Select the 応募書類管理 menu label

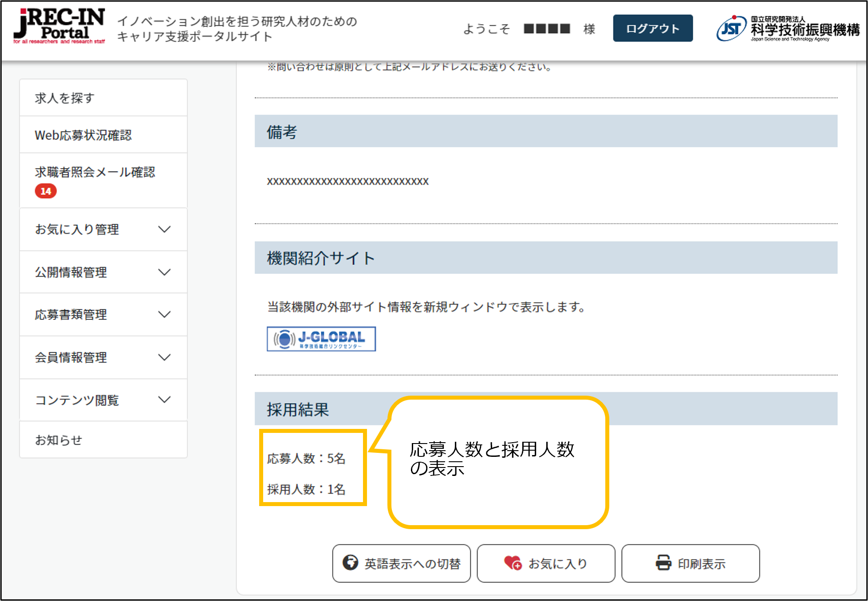click(x=71, y=314)
